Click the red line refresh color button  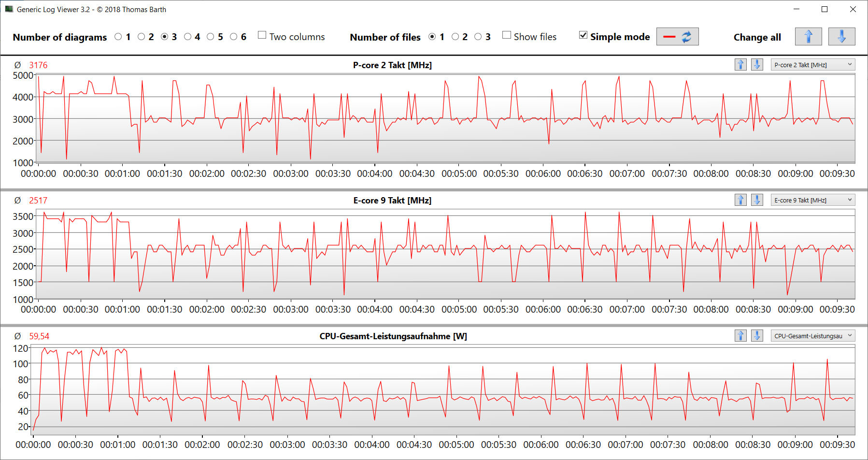677,37
